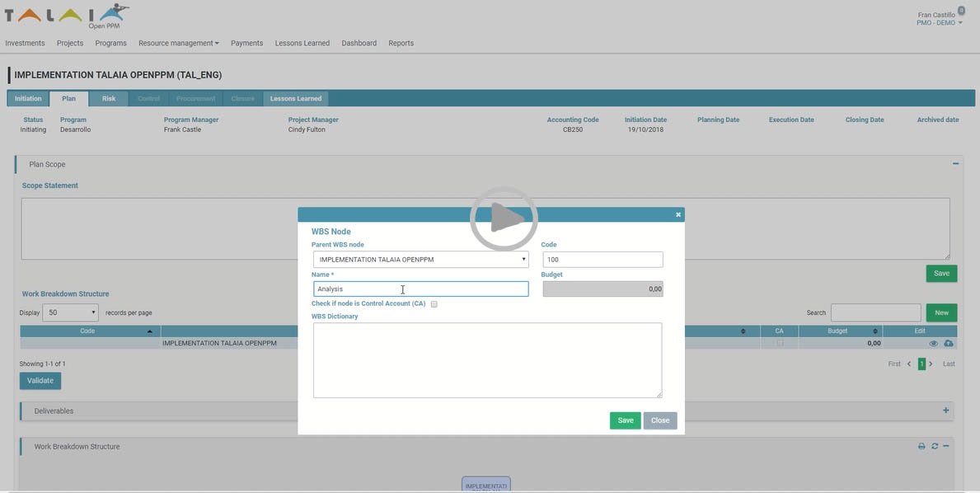The width and height of the screenshot is (980, 493).
Task: Check the Control Account (CA) checkbox
Action: [434, 304]
